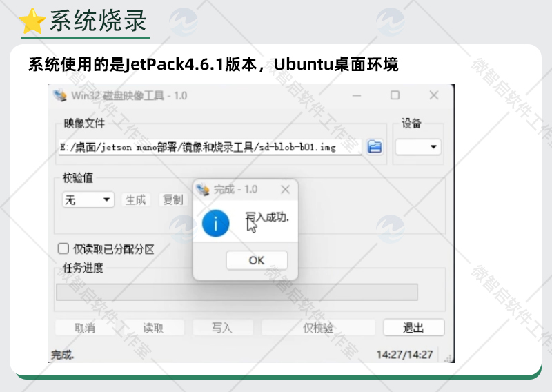Screen dimensions: 552x392
Task: Expand the 校验值 hash type dropdown showing 无
Action: [x=88, y=199]
